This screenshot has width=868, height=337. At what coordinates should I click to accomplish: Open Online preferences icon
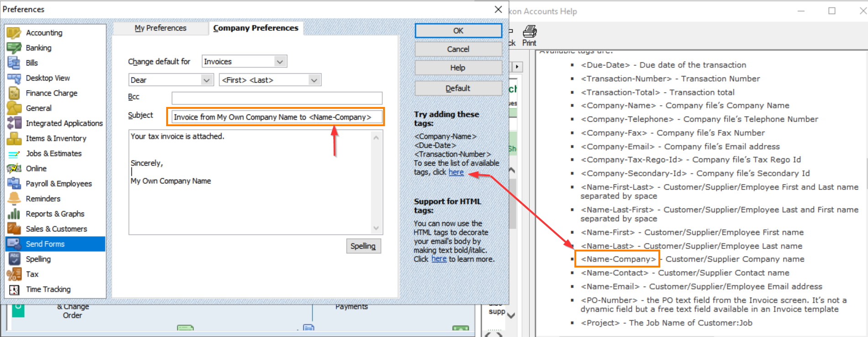(14, 168)
